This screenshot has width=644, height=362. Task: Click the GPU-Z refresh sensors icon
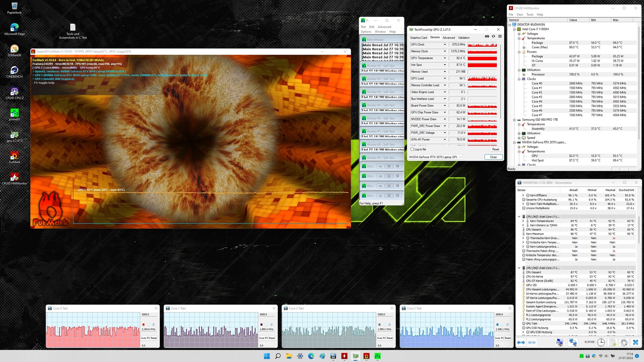(493, 37)
